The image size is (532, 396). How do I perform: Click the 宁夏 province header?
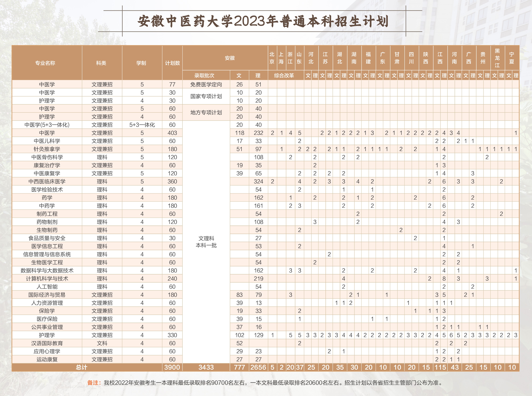[x=512, y=58]
